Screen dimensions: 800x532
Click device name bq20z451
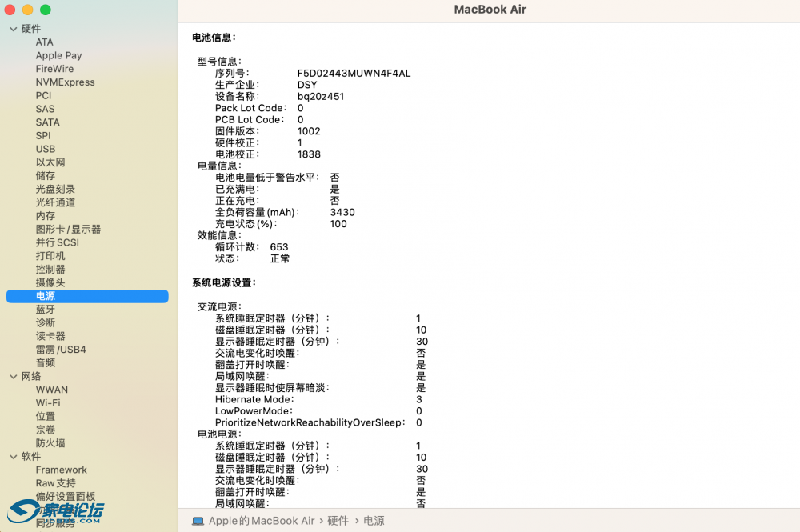[321, 97]
